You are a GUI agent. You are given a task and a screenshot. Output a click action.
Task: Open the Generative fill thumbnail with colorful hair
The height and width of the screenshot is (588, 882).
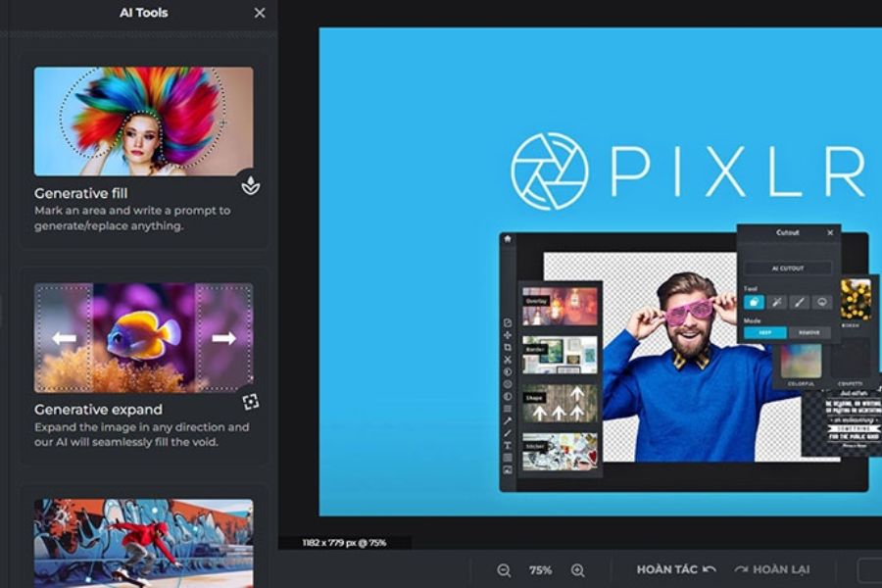(143, 122)
